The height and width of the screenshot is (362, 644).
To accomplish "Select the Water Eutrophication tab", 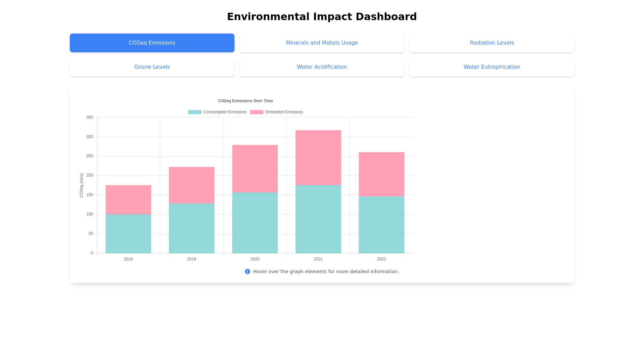I will [491, 67].
